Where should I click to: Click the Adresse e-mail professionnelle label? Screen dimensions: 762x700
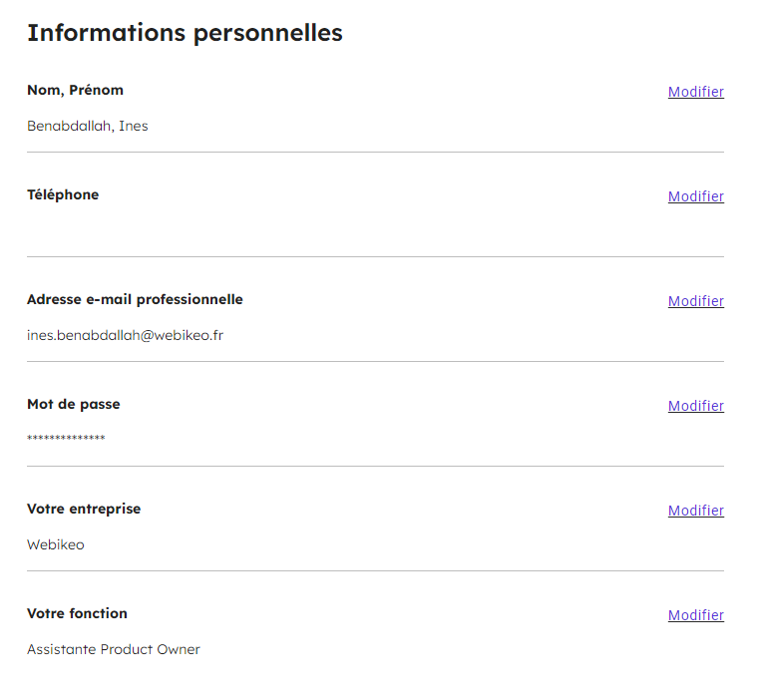tap(135, 300)
